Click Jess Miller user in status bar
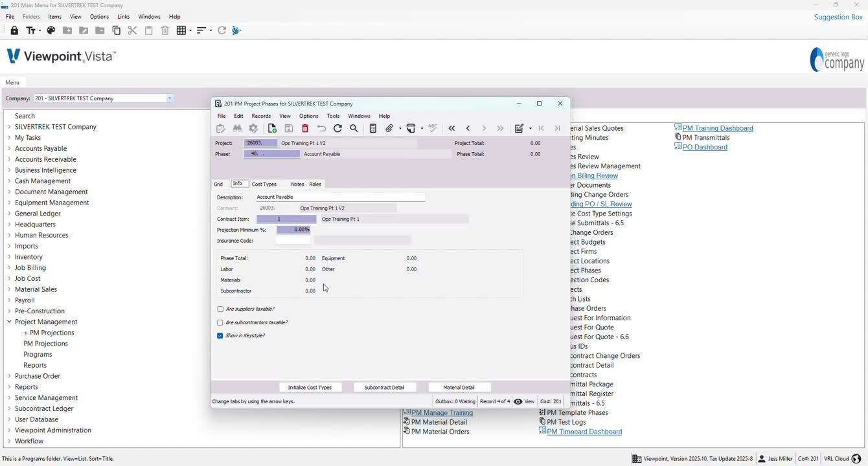Image resolution: width=868 pixels, height=466 pixels. click(775, 459)
